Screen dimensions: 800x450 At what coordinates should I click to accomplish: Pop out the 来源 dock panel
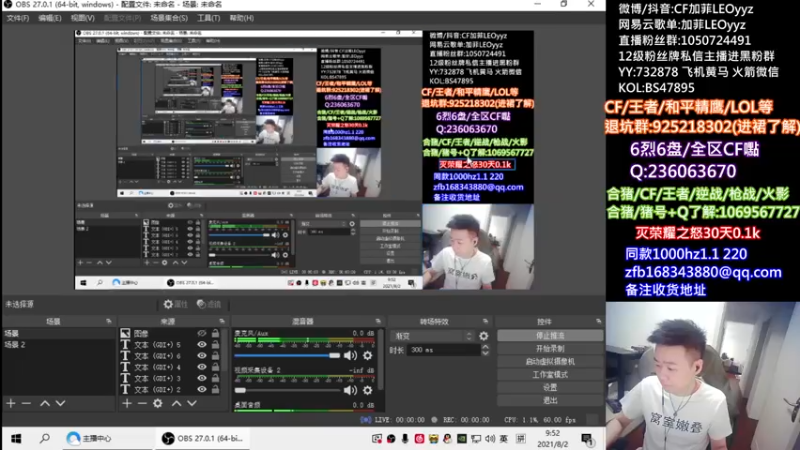pyautogui.click(x=222, y=321)
